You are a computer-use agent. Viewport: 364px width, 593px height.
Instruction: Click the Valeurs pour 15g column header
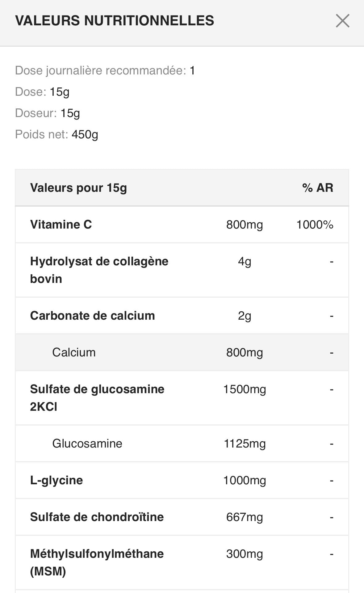tap(78, 188)
